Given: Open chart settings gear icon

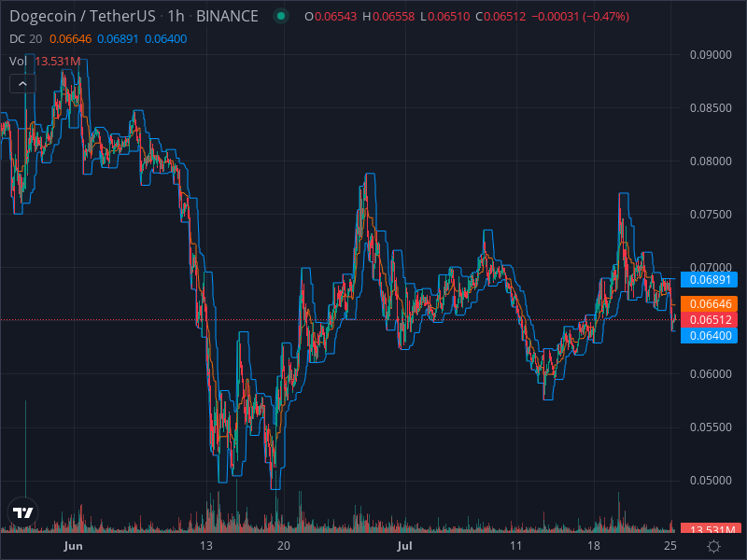Looking at the screenshot, I should point(713,546).
